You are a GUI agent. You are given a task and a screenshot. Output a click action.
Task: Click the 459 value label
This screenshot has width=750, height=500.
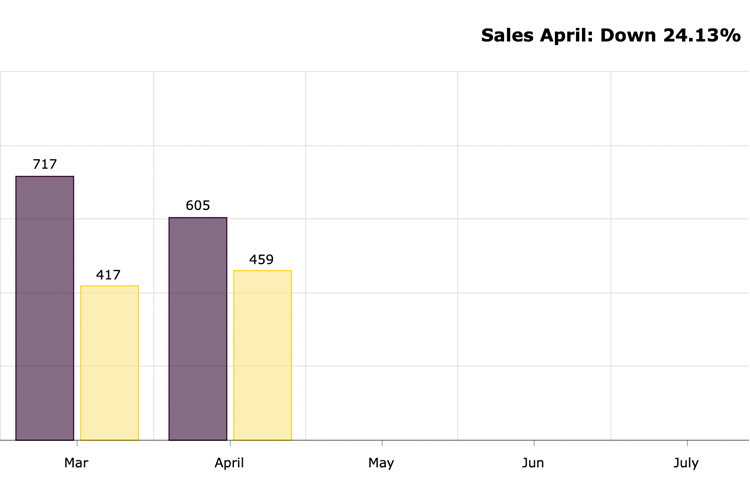(x=261, y=259)
